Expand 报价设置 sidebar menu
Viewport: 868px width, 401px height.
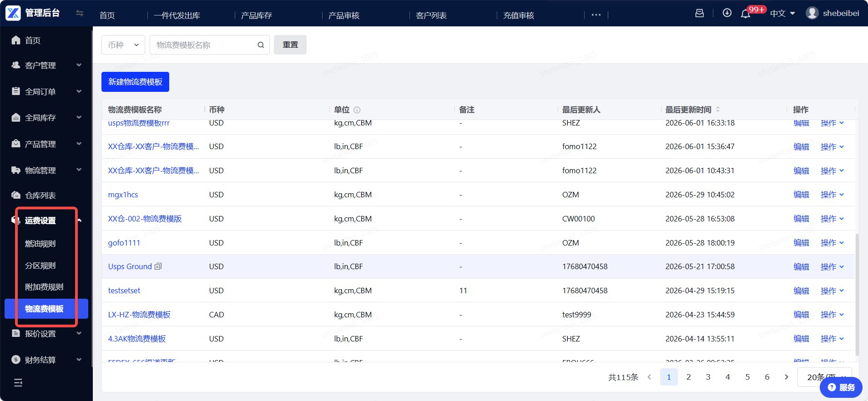(46, 334)
